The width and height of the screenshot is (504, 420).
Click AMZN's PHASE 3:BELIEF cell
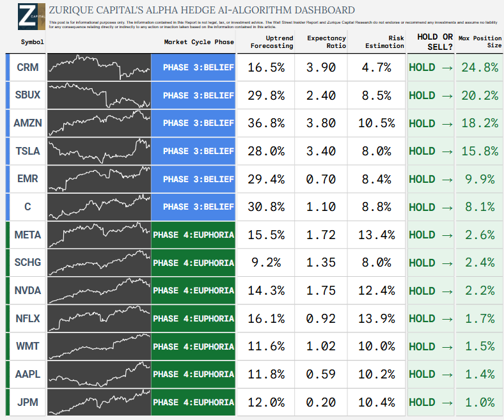tap(193, 123)
